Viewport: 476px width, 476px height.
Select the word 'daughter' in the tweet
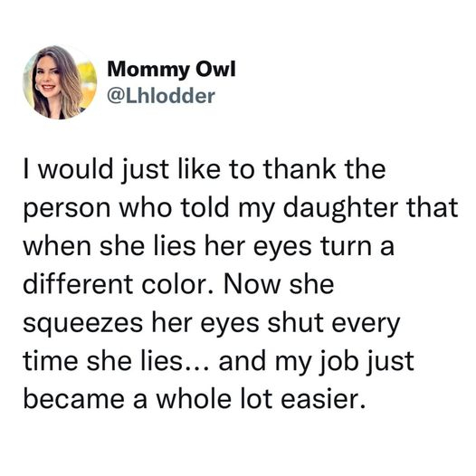point(340,209)
